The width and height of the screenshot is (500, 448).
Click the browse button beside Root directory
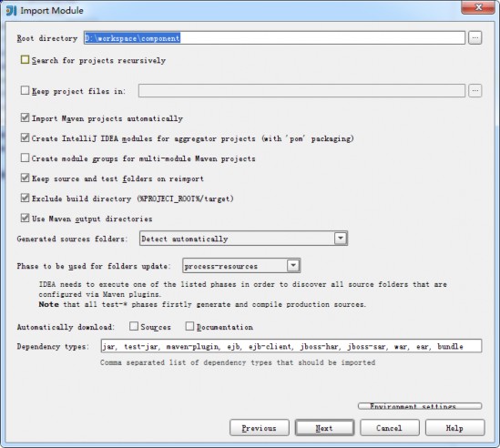474,38
